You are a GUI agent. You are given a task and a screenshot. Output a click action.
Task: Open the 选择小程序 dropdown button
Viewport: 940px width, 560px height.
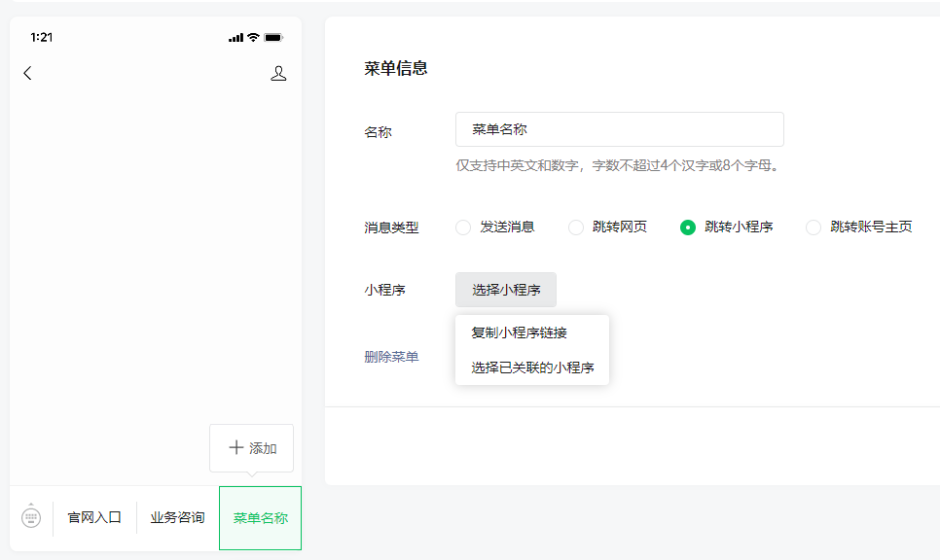pos(506,290)
